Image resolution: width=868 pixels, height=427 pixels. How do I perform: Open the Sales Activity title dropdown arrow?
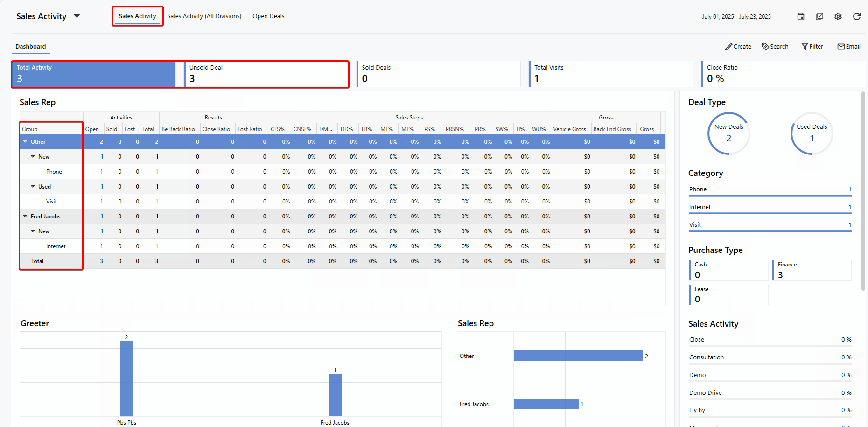77,16
